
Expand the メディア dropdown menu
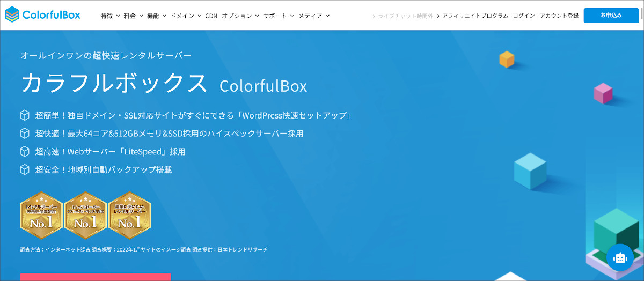tap(314, 16)
